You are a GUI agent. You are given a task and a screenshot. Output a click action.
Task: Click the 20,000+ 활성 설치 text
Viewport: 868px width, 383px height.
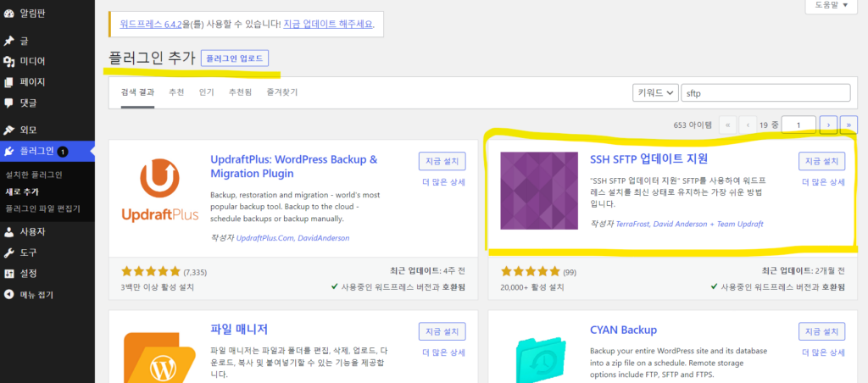click(532, 287)
